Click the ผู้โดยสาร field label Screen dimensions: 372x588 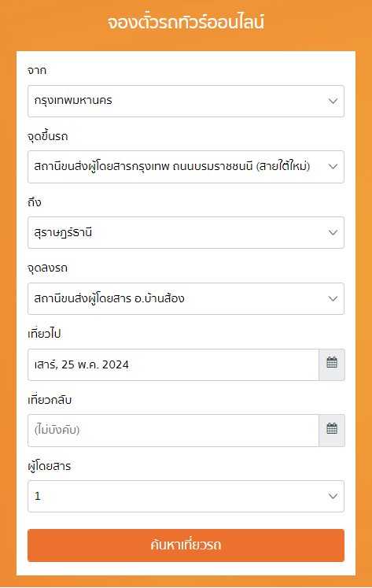click(x=49, y=466)
